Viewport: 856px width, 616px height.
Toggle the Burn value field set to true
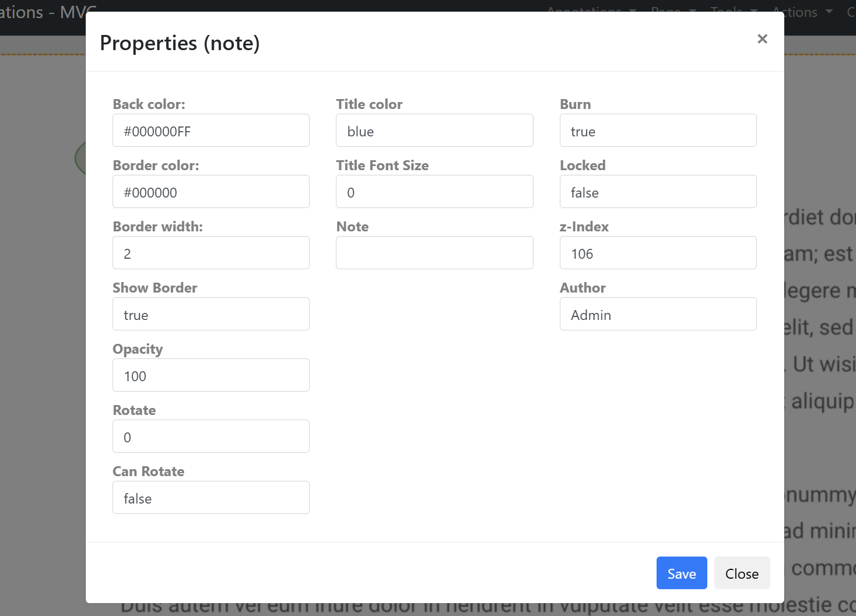(658, 131)
